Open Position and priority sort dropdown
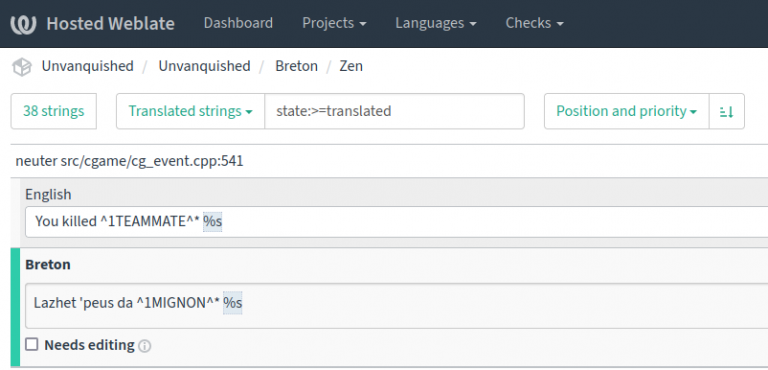The width and height of the screenshot is (768, 370). coord(626,111)
